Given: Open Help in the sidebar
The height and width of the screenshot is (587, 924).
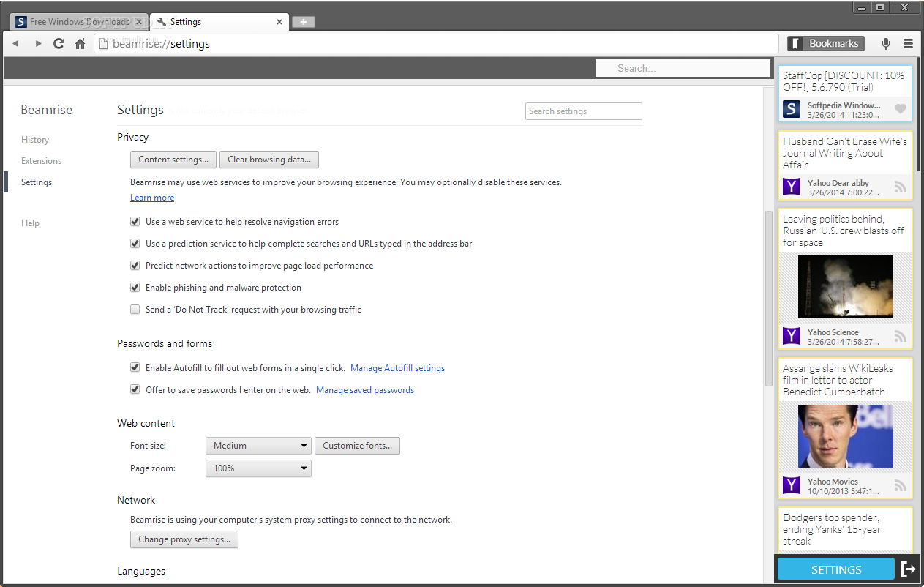Looking at the screenshot, I should pos(30,223).
